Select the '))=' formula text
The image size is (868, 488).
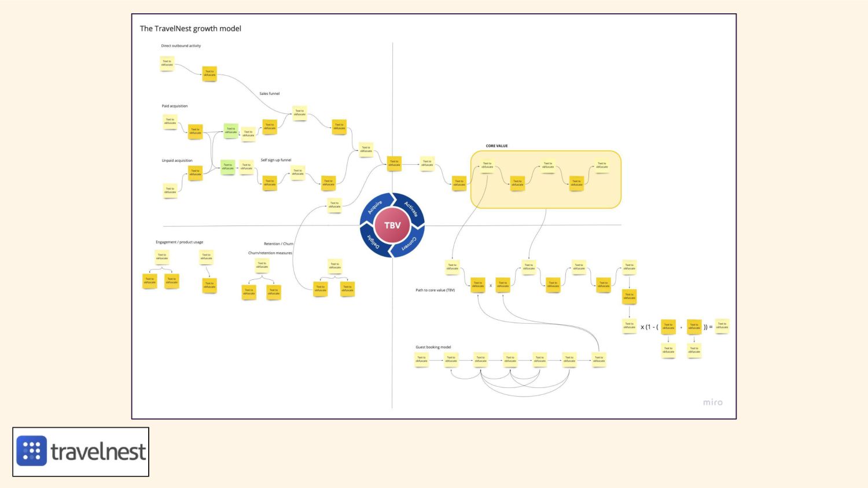[708, 327]
